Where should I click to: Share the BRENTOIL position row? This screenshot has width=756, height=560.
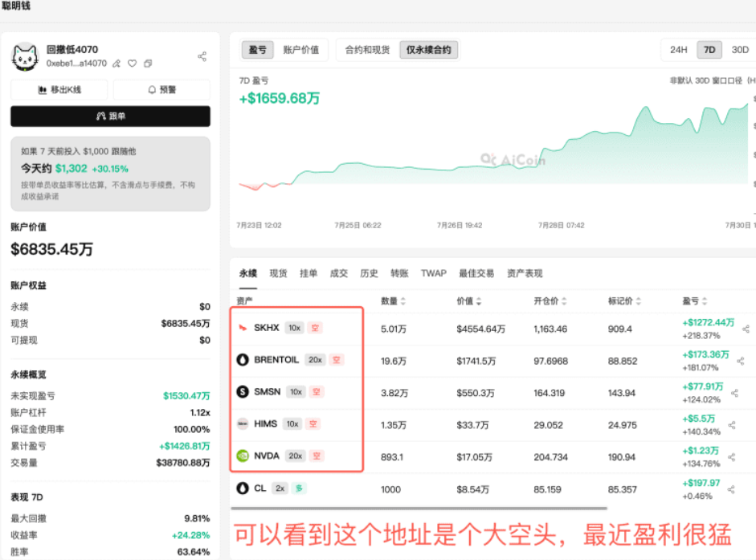pyautogui.click(x=741, y=361)
